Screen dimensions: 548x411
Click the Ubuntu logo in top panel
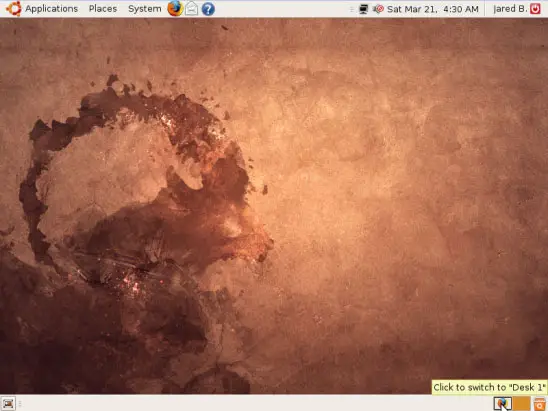(x=13, y=8)
